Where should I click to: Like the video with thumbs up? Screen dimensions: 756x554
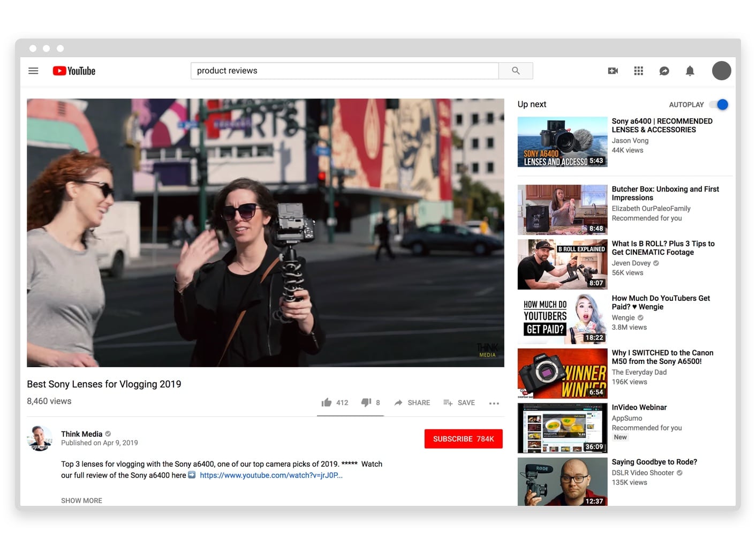(327, 403)
